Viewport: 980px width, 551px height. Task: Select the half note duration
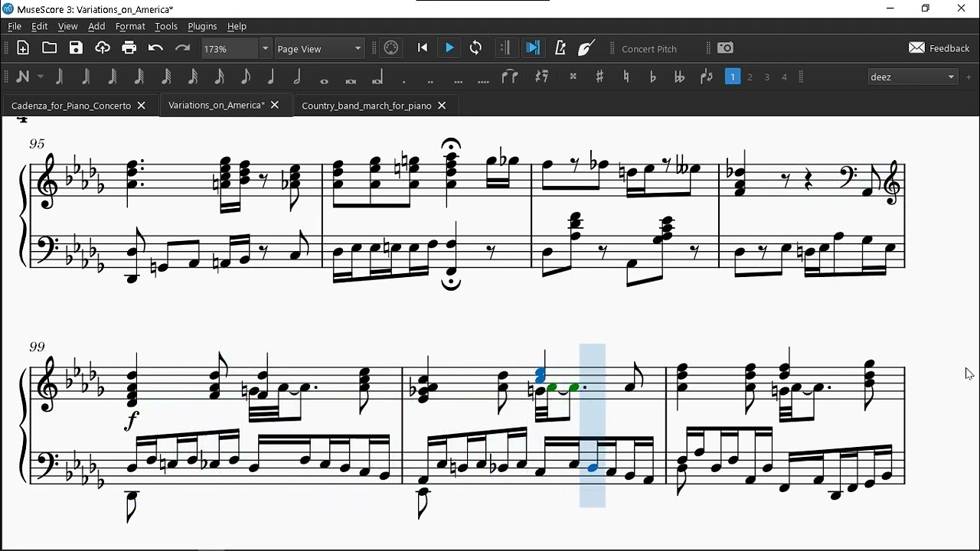tap(297, 77)
